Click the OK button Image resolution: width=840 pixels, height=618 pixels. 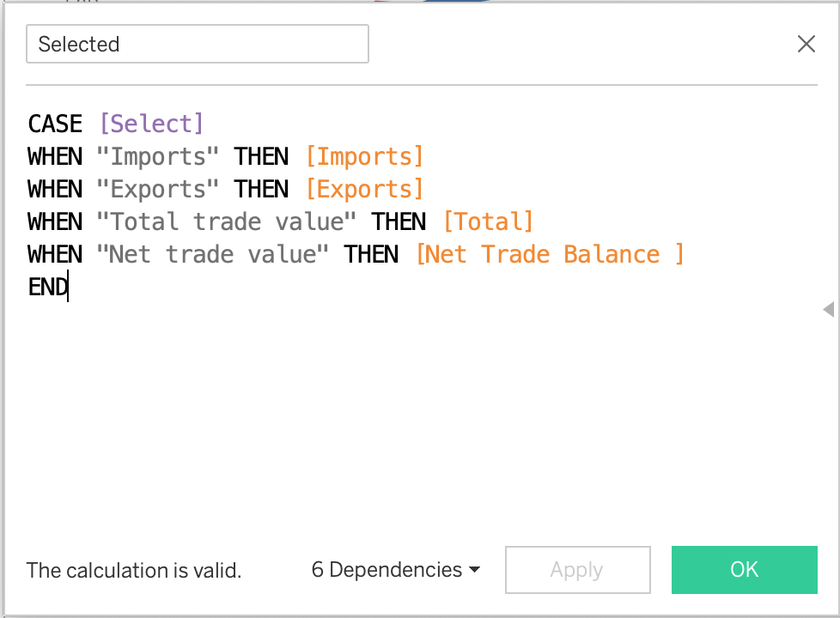click(x=744, y=570)
